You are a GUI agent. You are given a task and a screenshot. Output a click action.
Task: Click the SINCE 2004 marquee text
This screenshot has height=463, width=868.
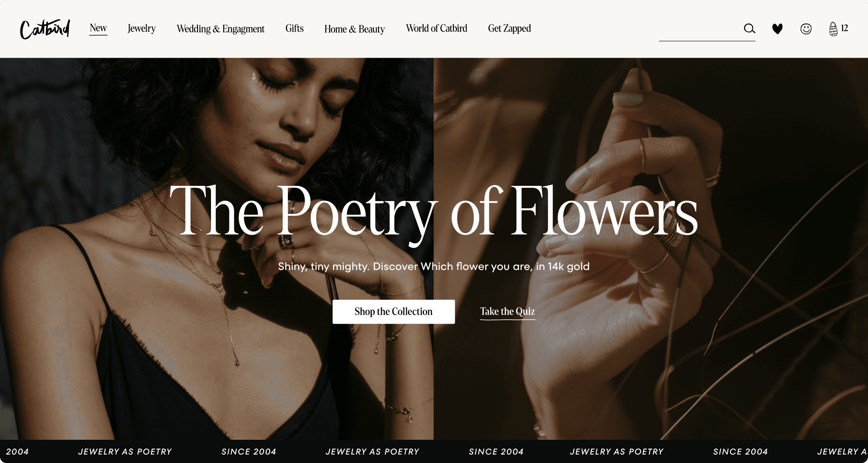249,451
